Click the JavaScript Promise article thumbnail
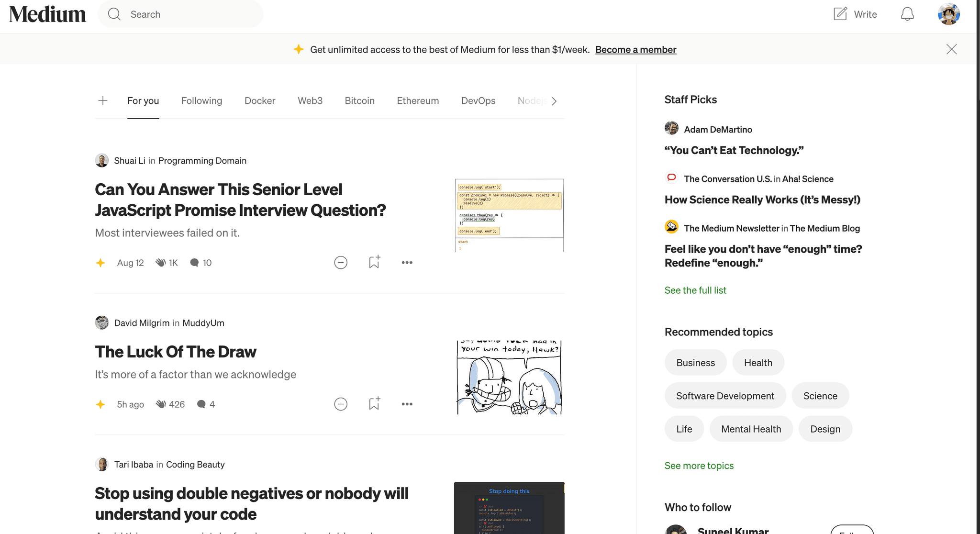Viewport: 980px width, 534px height. [509, 215]
